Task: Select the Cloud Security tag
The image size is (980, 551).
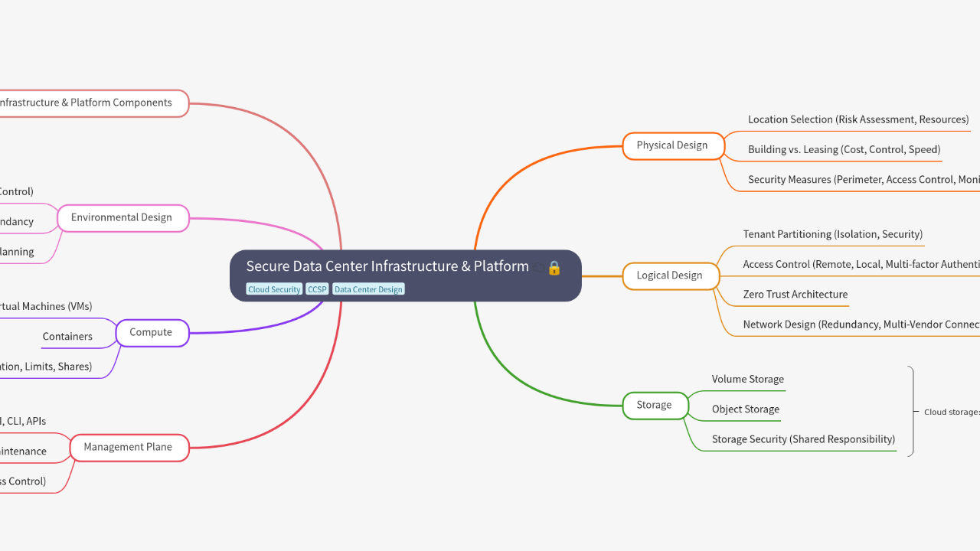Action: pyautogui.click(x=274, y=289)
